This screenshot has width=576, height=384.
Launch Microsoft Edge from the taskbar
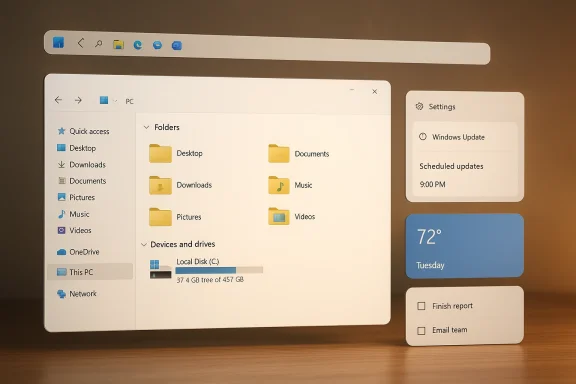click(138, 45)
